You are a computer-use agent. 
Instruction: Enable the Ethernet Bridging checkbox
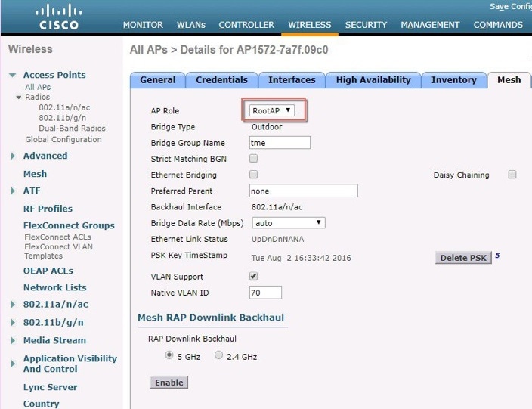(x=253, y=175)
